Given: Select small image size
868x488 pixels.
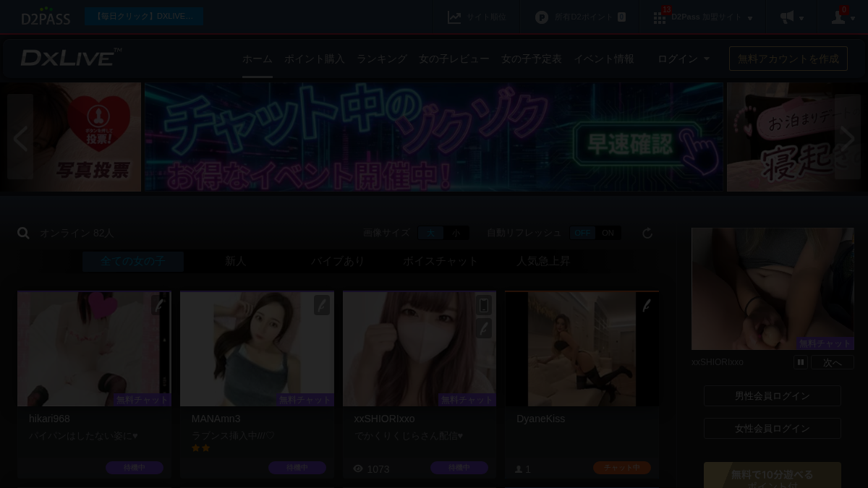Looking at the screenshot, I should (456, 233).
